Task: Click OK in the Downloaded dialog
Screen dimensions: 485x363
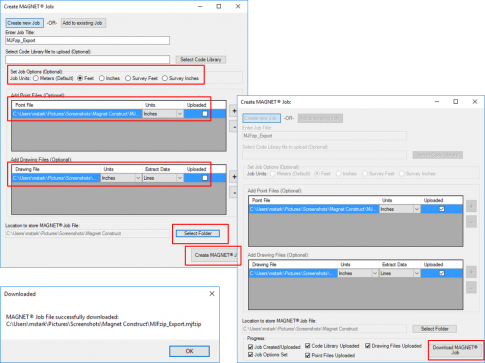Action: [189, 351]
